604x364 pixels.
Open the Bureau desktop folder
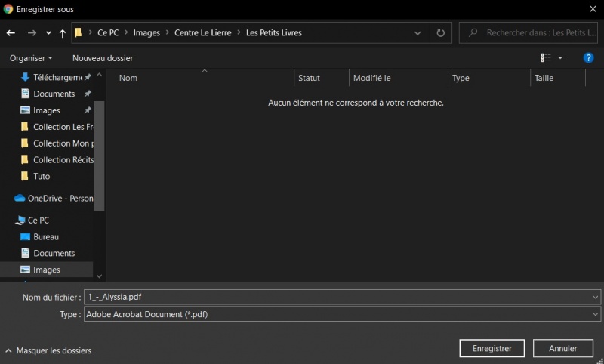click(x=45, y=236)
